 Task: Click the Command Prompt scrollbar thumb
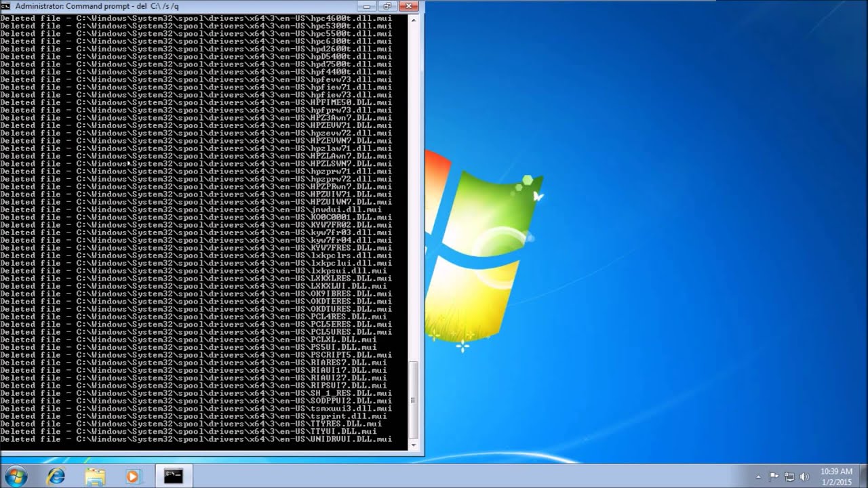click(x=413, y=401)
